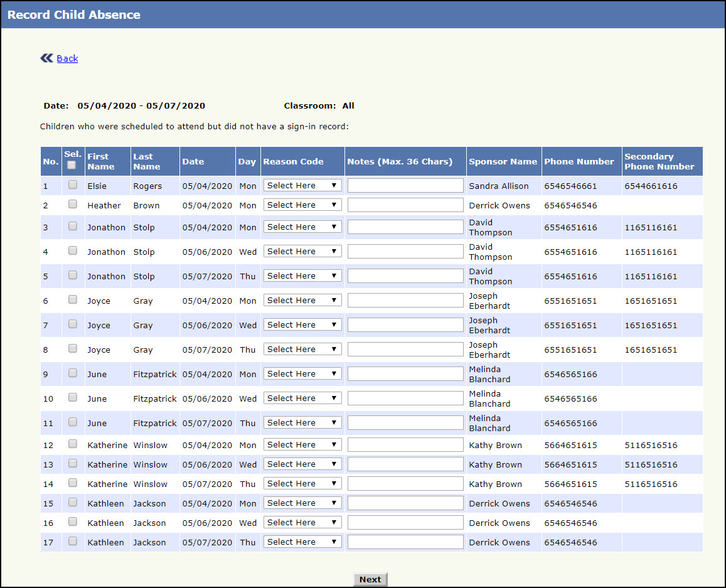
Task: Open Reason Code dropdown for row 4
Action: [x=302, y=252]
